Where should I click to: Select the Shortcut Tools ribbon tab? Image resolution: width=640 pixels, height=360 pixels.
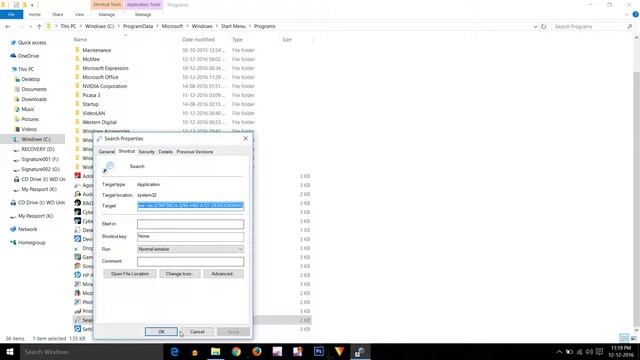[x=107, y=4]
